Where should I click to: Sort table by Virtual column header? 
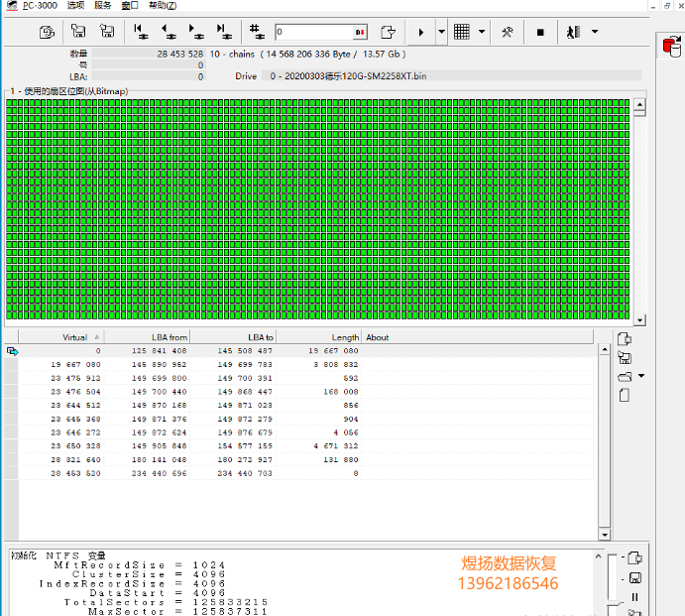click(61, 337)
